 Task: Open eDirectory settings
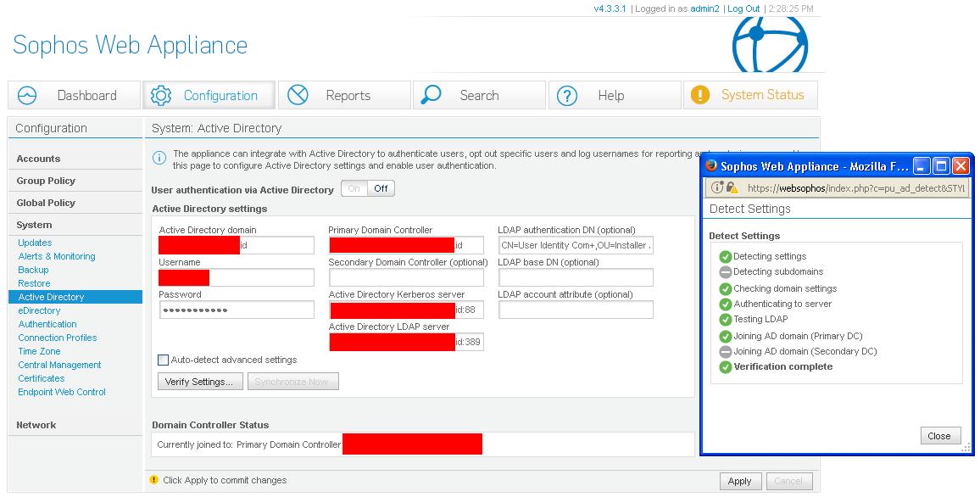[39, 310]
